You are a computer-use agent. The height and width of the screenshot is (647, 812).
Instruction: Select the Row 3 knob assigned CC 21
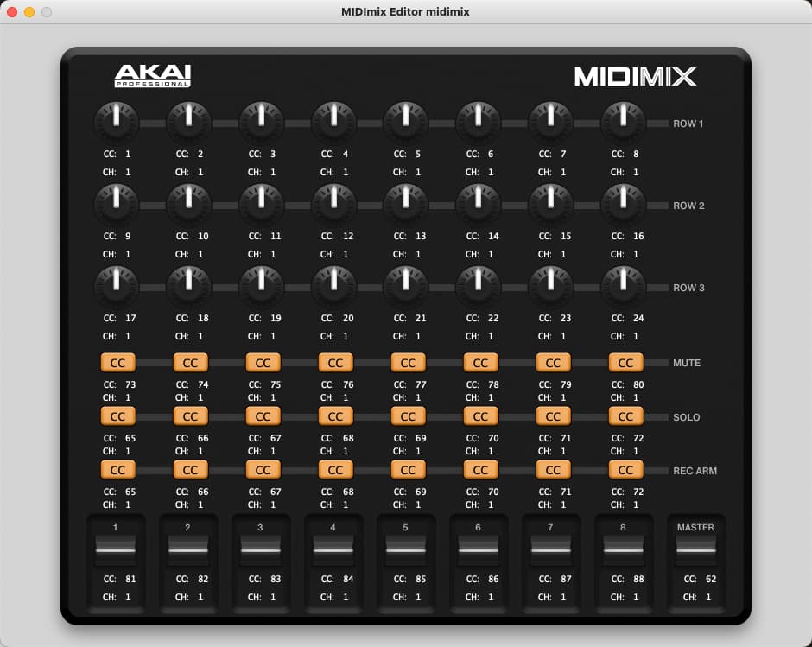point(406,287)
